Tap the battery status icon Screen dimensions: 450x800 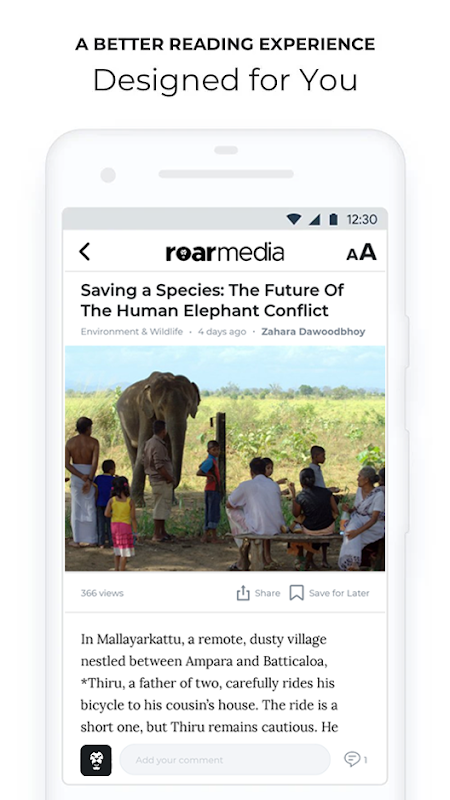333,219
